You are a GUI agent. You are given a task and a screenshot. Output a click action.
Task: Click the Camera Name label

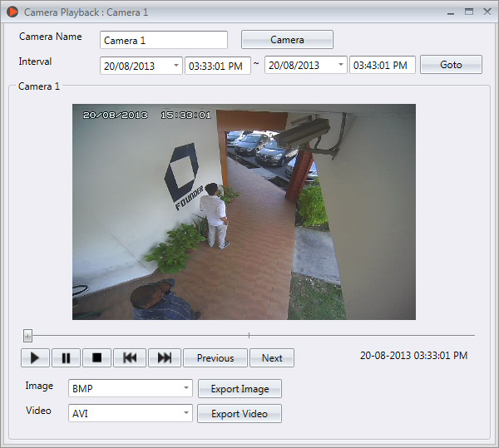coord(50,37)
